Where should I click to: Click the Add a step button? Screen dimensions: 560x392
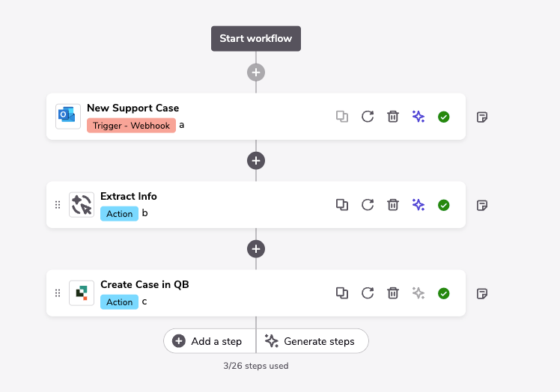tap(209, 341)
